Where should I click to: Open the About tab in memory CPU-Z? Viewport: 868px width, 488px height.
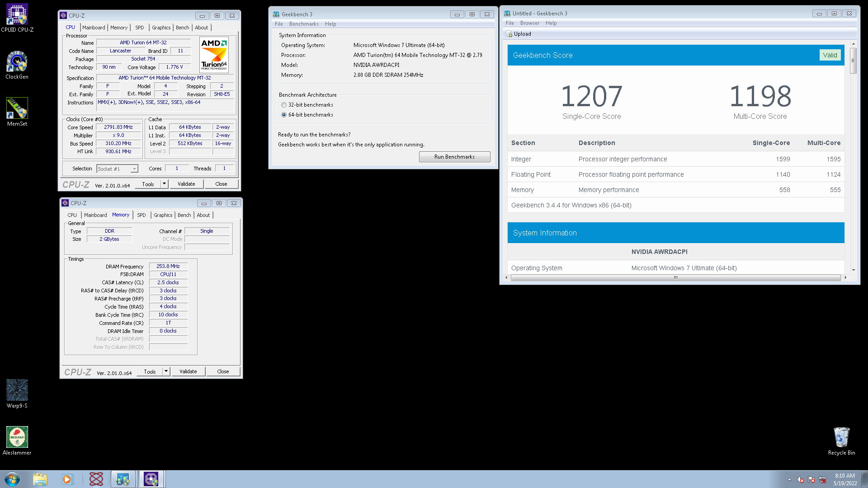coord(203,215)
